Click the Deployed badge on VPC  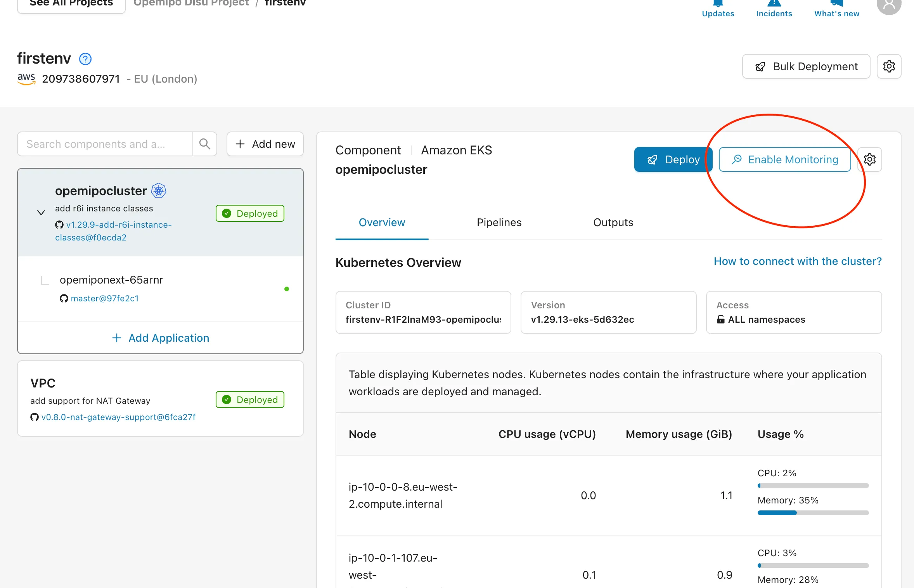(250, 399)
